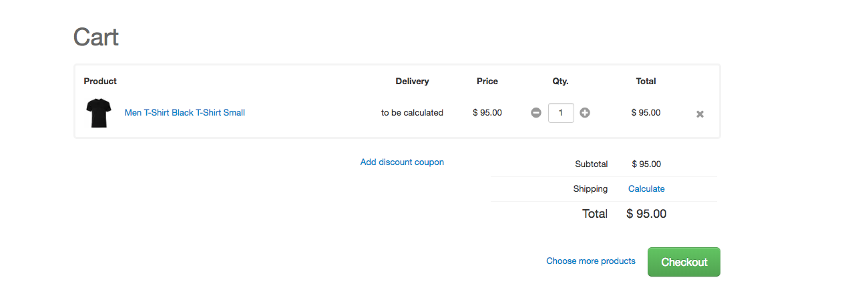Click the "to be calculated" delivery text
The width and height of the screenshot is (868, 302).
412,113
